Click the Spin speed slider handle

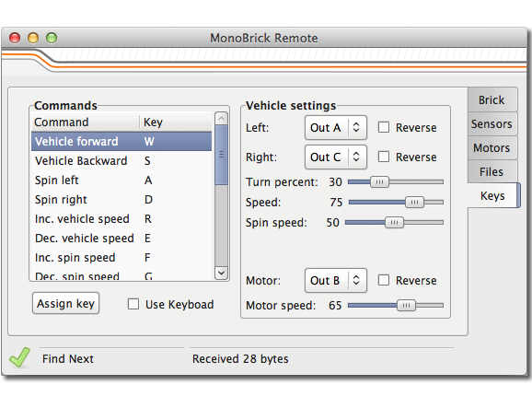394,223
